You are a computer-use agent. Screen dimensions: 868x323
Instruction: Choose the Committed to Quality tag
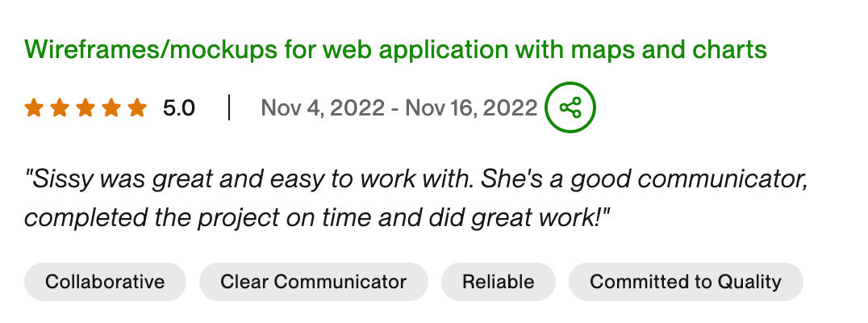point(686,282)
